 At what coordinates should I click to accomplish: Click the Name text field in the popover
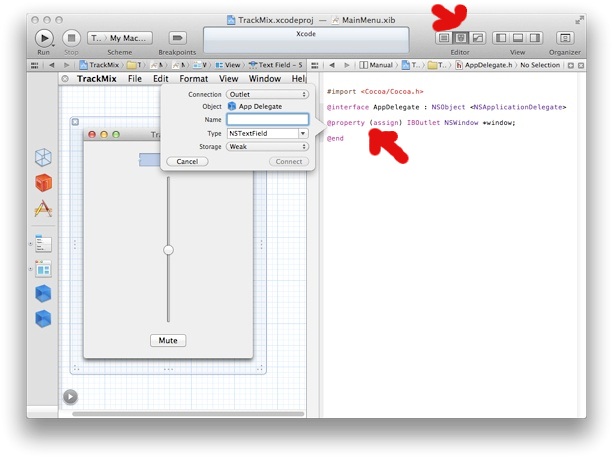click(x=268, y=120)
